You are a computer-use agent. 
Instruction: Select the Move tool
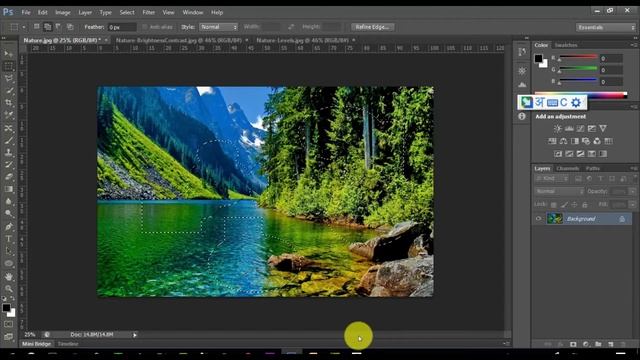tap(8, 53)
